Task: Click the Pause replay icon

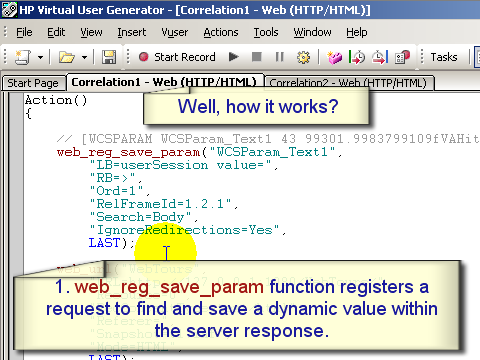Action: (279, 57)
